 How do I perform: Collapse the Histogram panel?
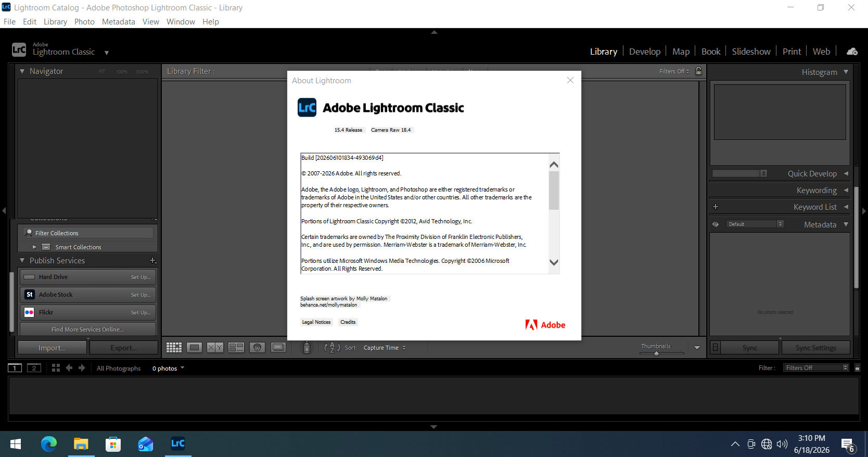coord(846,72)
